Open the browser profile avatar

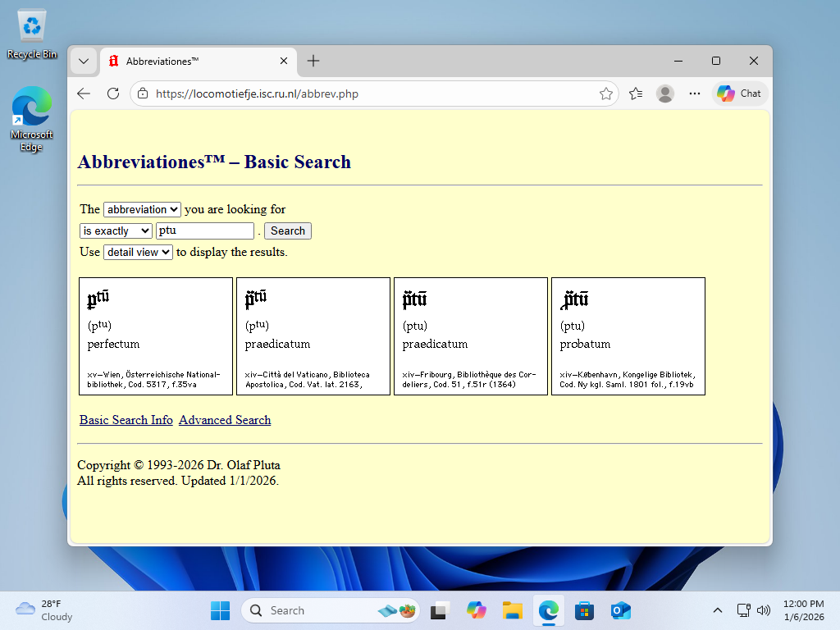click(x=665, y=94)
